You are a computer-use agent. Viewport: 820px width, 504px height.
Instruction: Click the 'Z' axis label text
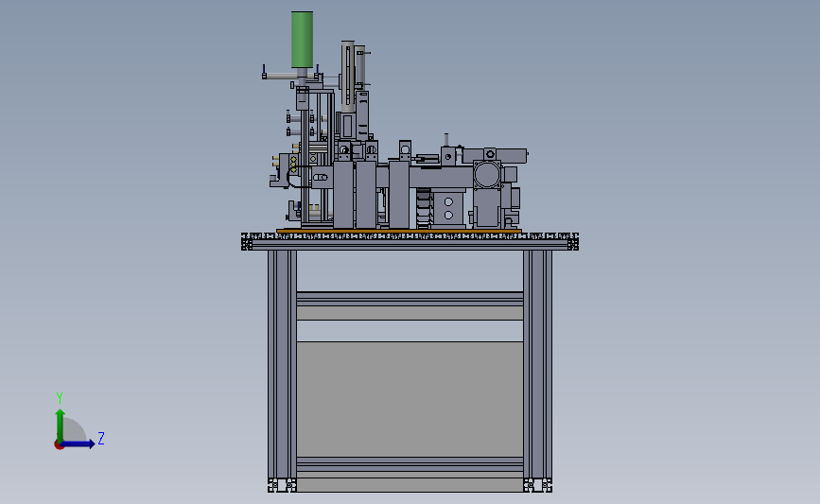click(x=101, y=438)
